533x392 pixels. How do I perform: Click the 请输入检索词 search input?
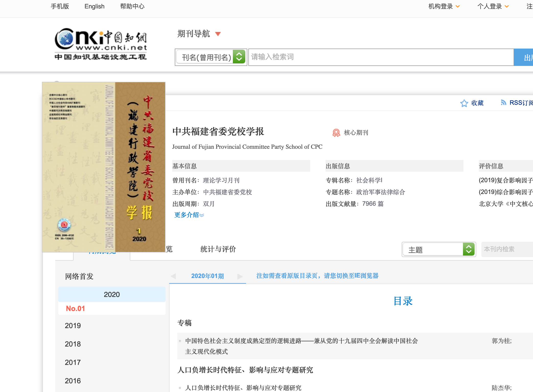tap(381, 57)
